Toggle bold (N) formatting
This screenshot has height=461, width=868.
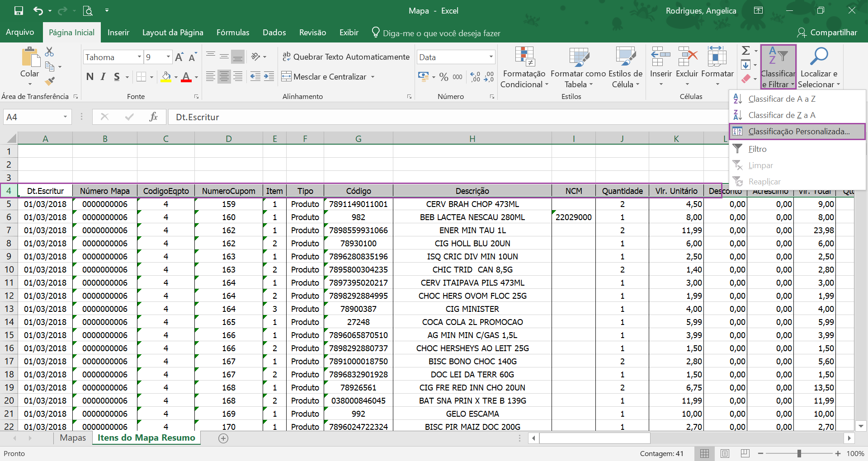[90, 77]
